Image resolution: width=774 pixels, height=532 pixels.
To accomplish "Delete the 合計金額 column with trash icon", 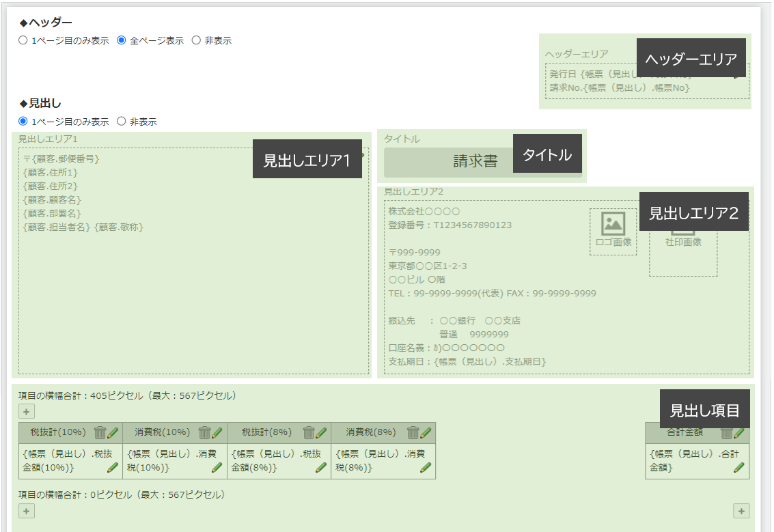I will [x=727, y=434].
